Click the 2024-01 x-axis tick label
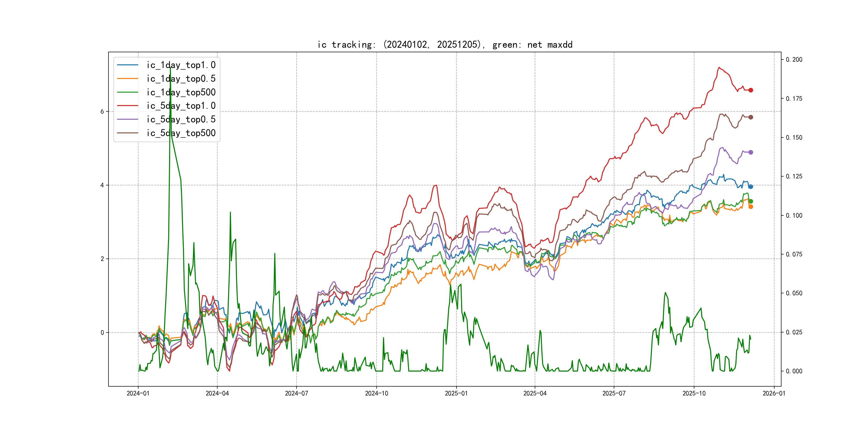 pos(138,393)
